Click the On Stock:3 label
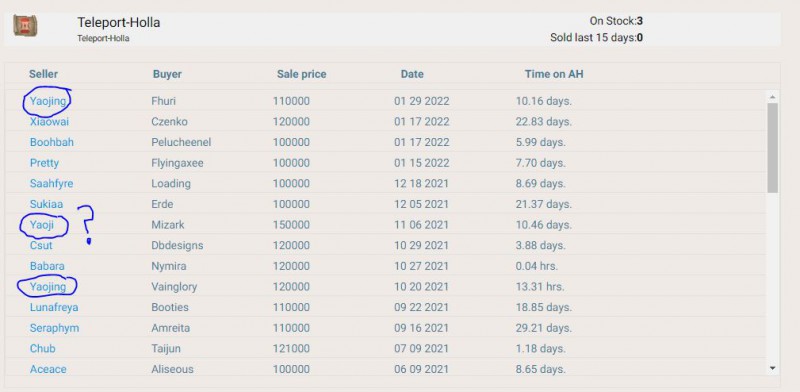 point(616,21)
